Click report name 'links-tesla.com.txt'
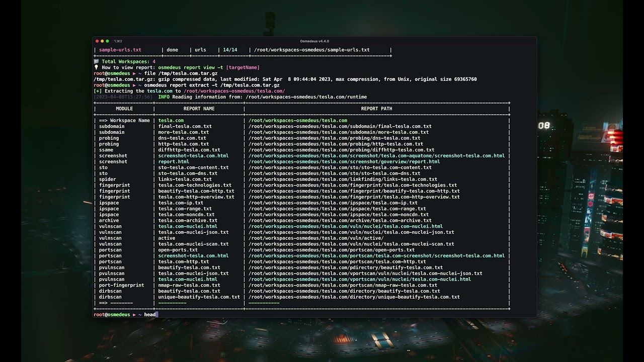644x362 pixels. (185, 179)
